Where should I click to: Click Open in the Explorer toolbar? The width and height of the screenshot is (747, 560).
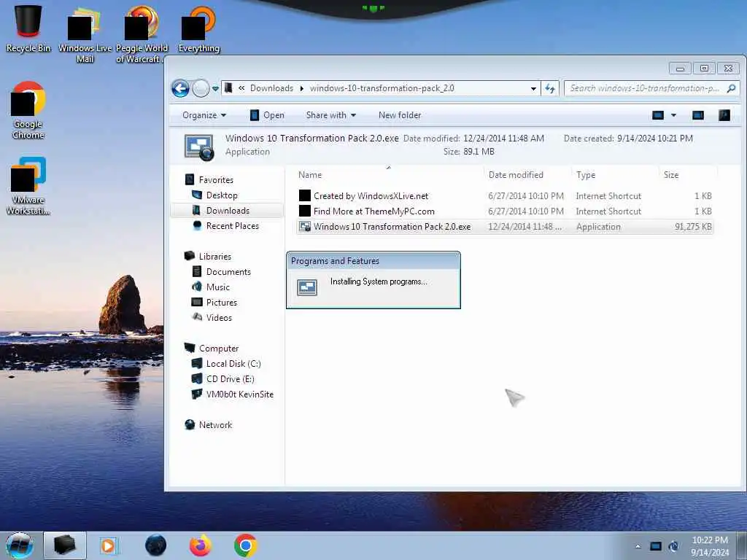tap(267, 115)
